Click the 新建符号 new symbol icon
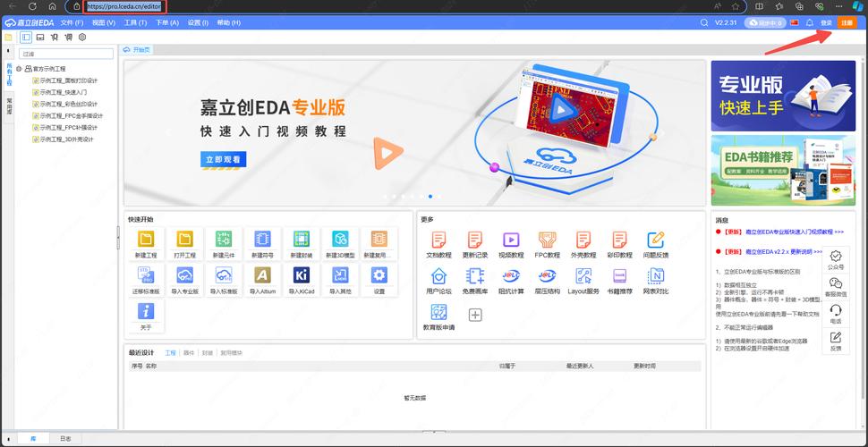This screenshot has height=447, width=868. click(262, 239)
